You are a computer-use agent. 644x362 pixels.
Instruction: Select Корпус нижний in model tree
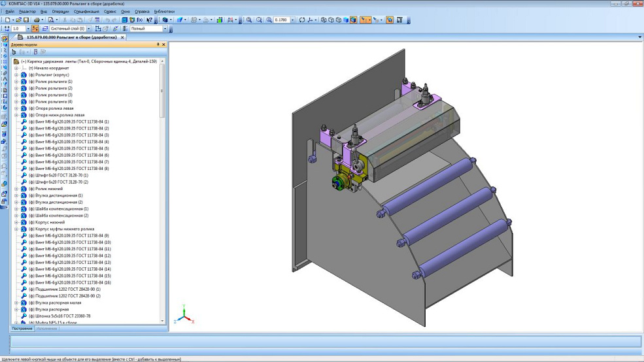(x=50, y=222)
